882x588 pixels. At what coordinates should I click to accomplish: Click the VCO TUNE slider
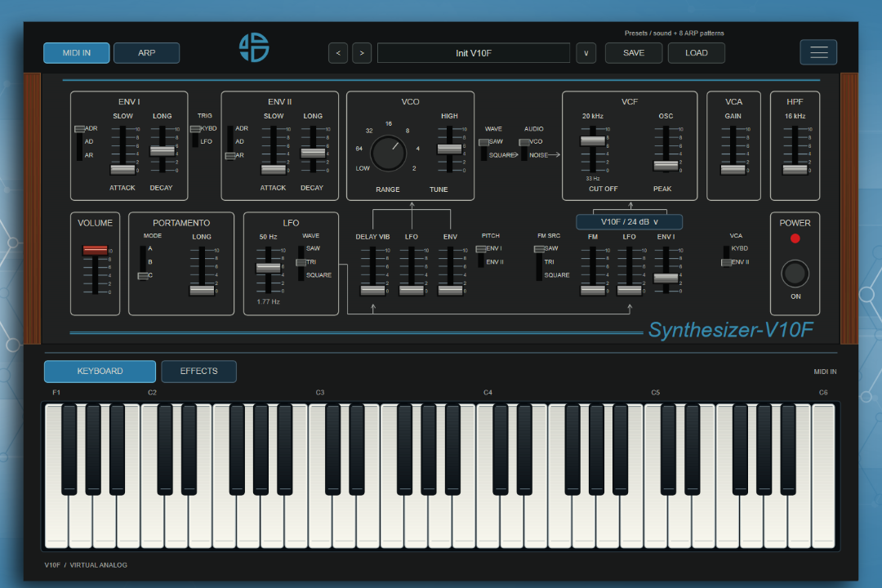point(449,149)
